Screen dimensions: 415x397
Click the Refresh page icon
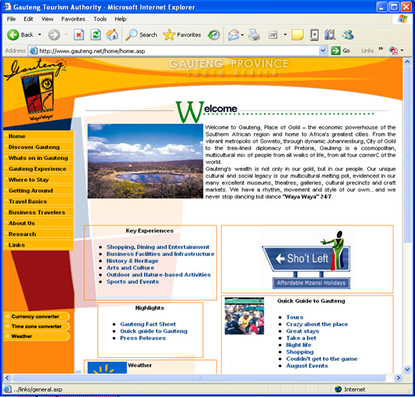point(96,35)
